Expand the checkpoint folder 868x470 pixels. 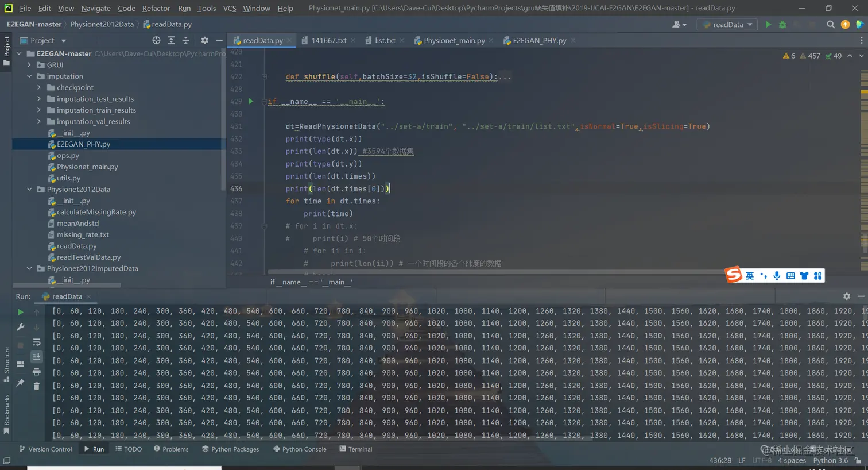point(39,87)
